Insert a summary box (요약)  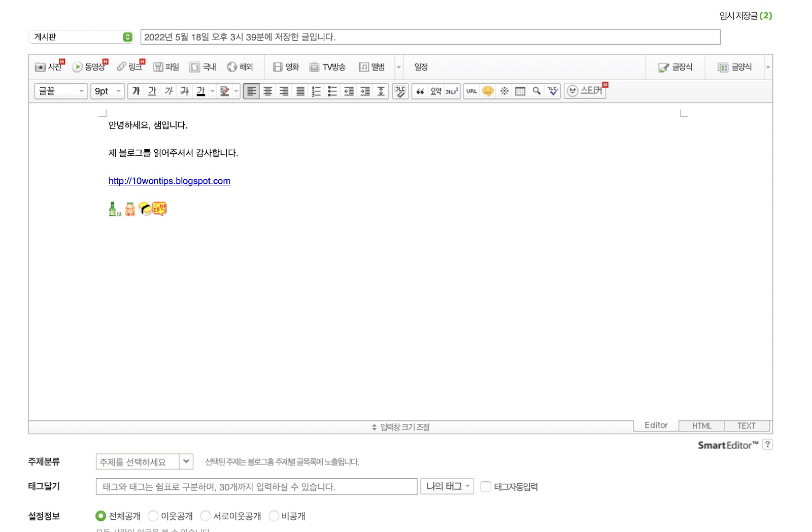point(436,91)
